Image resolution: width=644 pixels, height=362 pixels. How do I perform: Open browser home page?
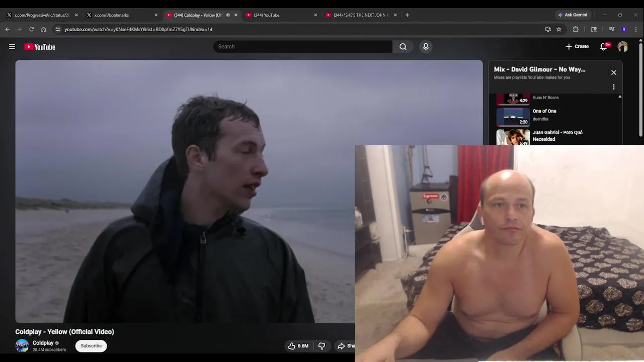[x=44, y=29]
